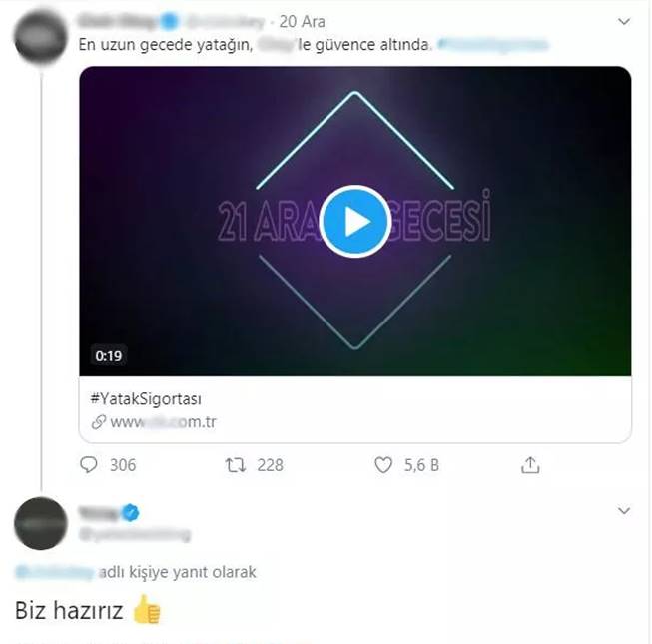Image resolution: width=652 pixels, height=644 pixels.
Task: Expand the reply tweet's chevron menu
Action: click(624, 510)
